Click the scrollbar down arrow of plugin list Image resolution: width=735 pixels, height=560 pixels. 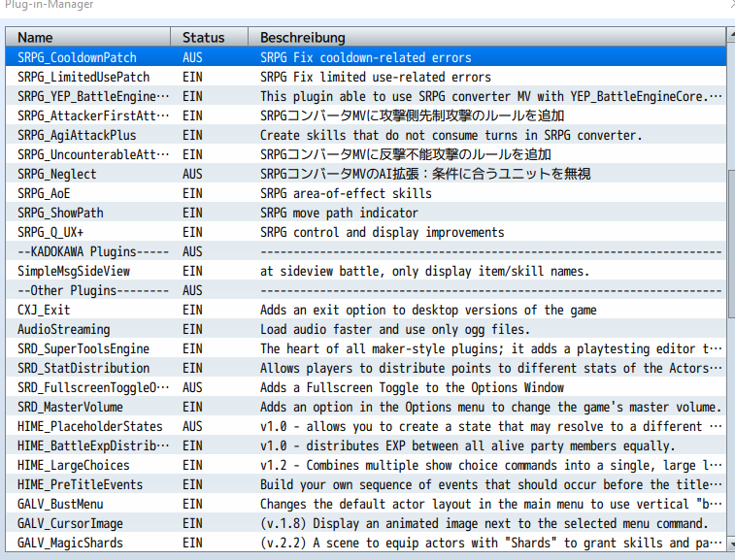point(731,544)
